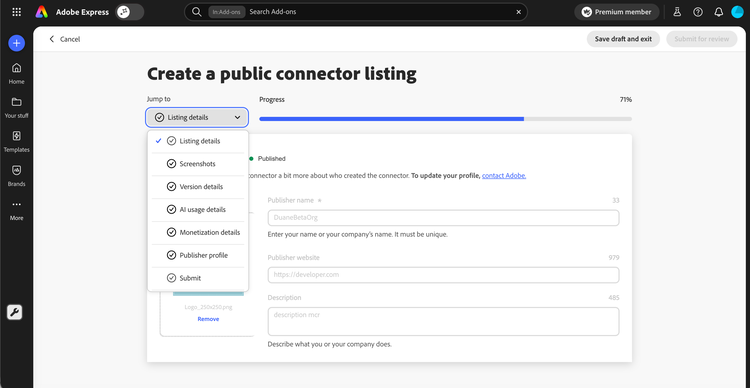Screen dimensions: 750x388
Task: Remove the Logo_250x250.png image
Action: pos(209,319)
